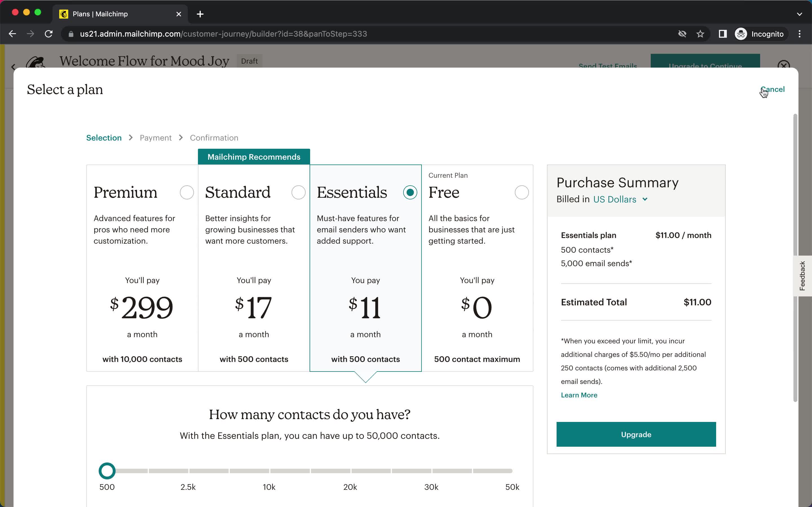
Task: Click the Upgrade button to proceed with Essentials
Action: pos(636,435)
